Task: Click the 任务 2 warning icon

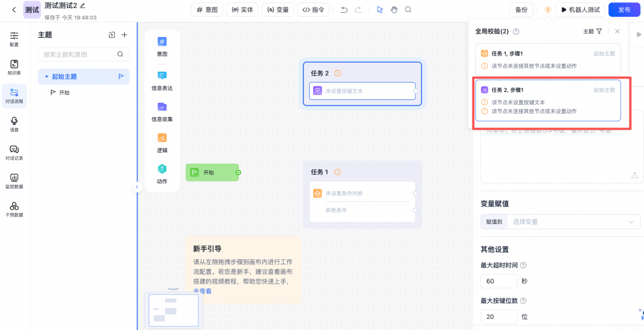Action: coord(338,73)
